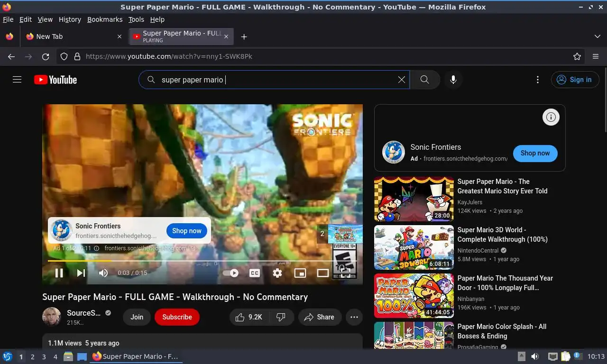Open the Tools menu
The width and height of the screenshot is (607, 364).
coord(136,19)
